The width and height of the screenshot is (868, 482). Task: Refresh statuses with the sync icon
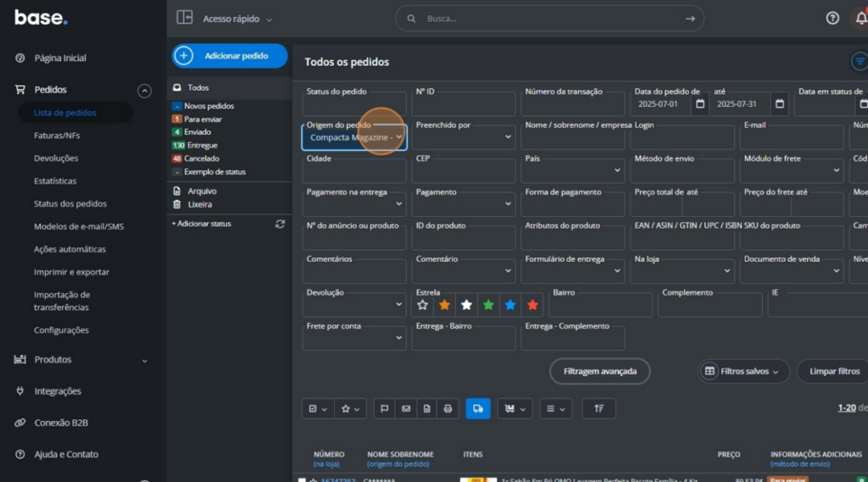280,224
